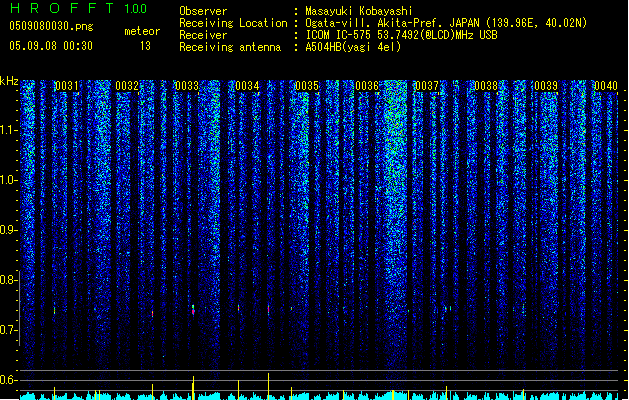Click the 'Observer' field label
Image resolution: width=629 pixels, height=400 pixels.
pos(203,11)
